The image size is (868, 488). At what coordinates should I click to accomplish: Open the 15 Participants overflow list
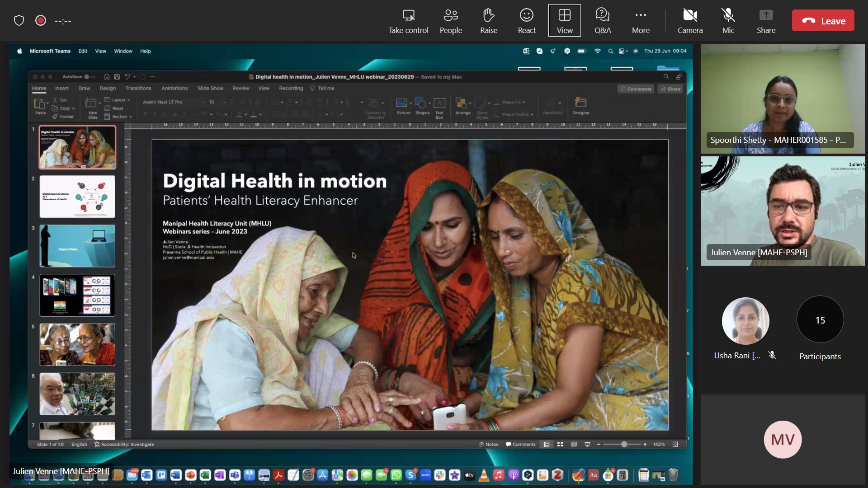tap(820, 320)
